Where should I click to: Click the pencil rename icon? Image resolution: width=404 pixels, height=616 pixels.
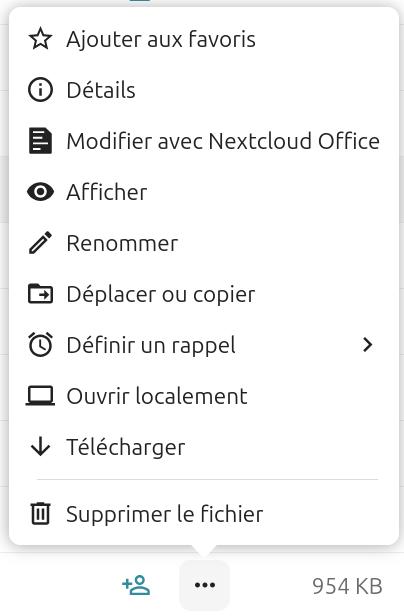(x=40, y=243)
